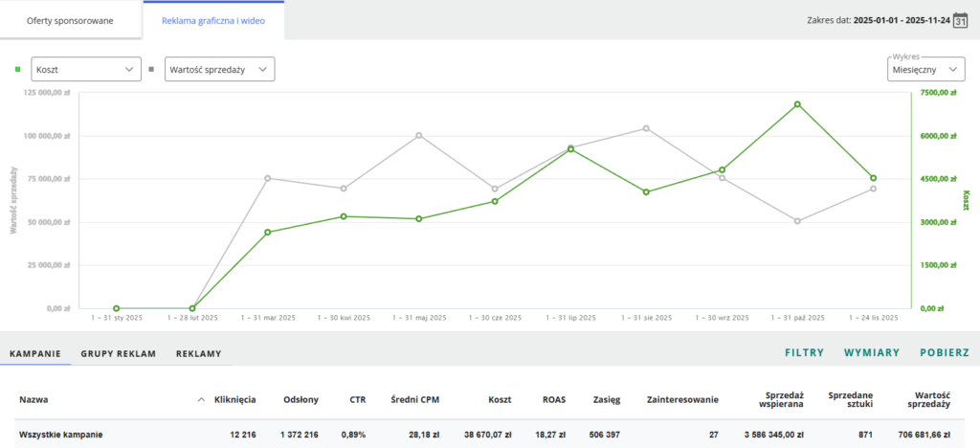Sort by the Kliknięcia column header
The height and width of the screenshot is (448, 980).
coord(234,399)
